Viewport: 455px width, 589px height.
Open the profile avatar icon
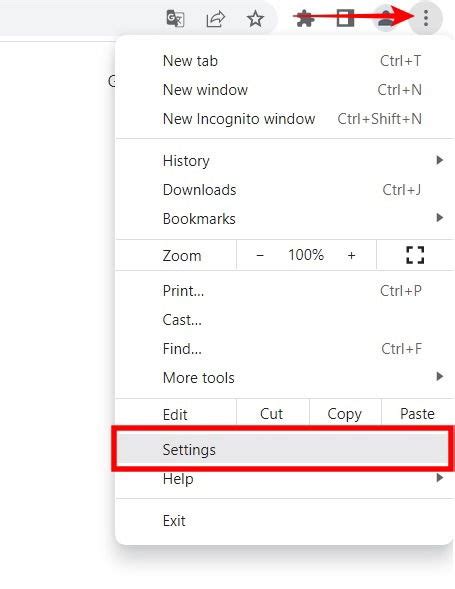point(385,18)
